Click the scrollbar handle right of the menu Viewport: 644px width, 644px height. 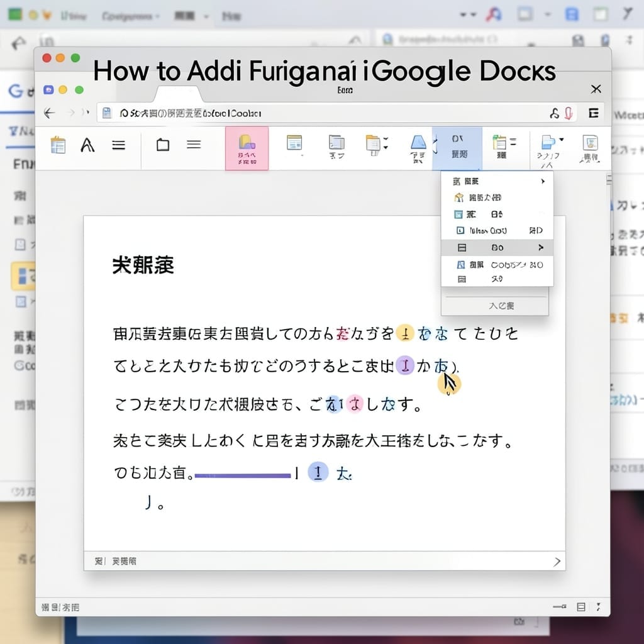(x=609, y=179)
